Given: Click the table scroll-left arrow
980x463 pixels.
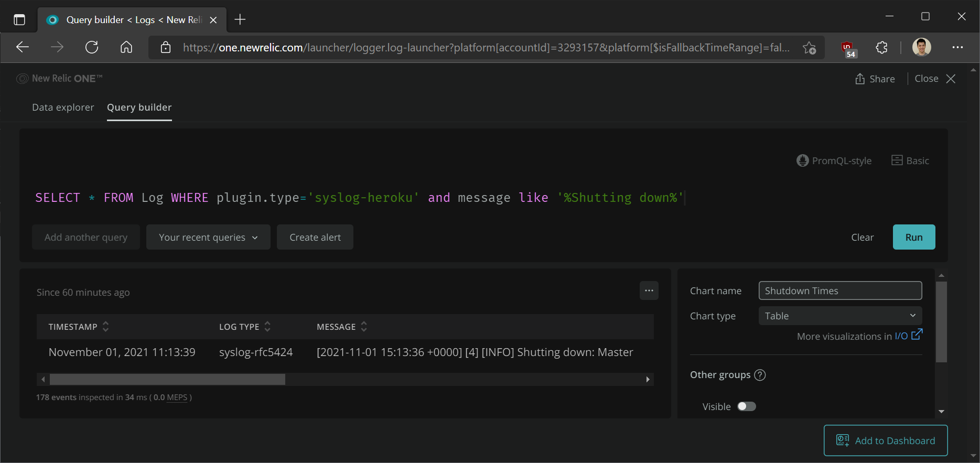Looking at the screenshot, I should 43,379.
